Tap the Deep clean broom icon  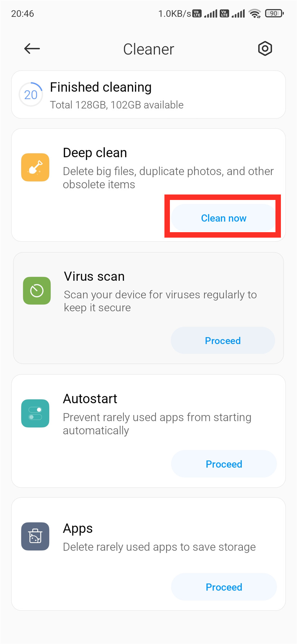click(x=35, y=167)
